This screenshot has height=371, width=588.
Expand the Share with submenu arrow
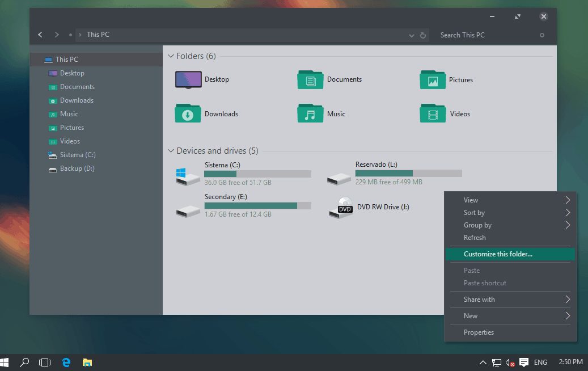(x=568, y=299)
